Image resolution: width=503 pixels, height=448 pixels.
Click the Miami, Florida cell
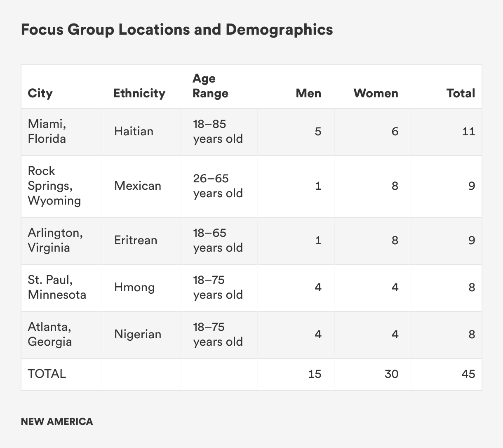click(x=47, y=131)
